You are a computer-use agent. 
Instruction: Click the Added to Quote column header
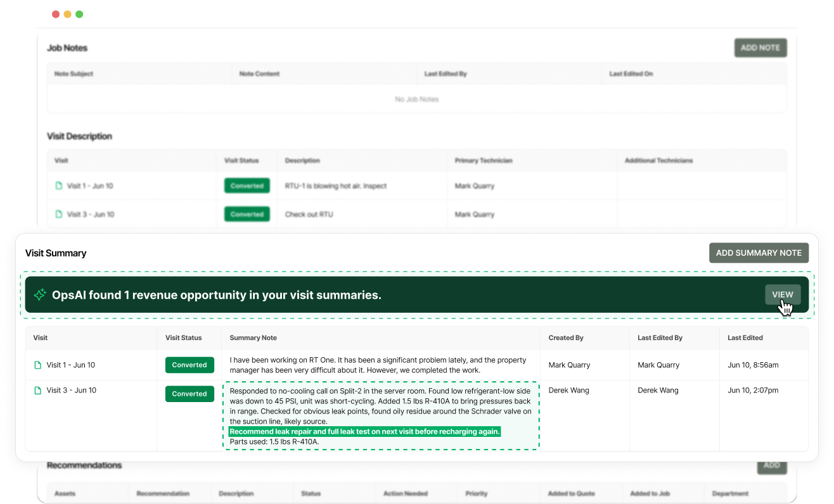570,494
